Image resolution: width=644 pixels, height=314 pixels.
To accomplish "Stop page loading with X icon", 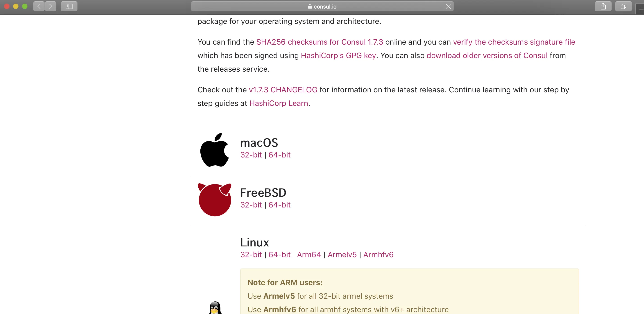I will [x=448, y=6].
